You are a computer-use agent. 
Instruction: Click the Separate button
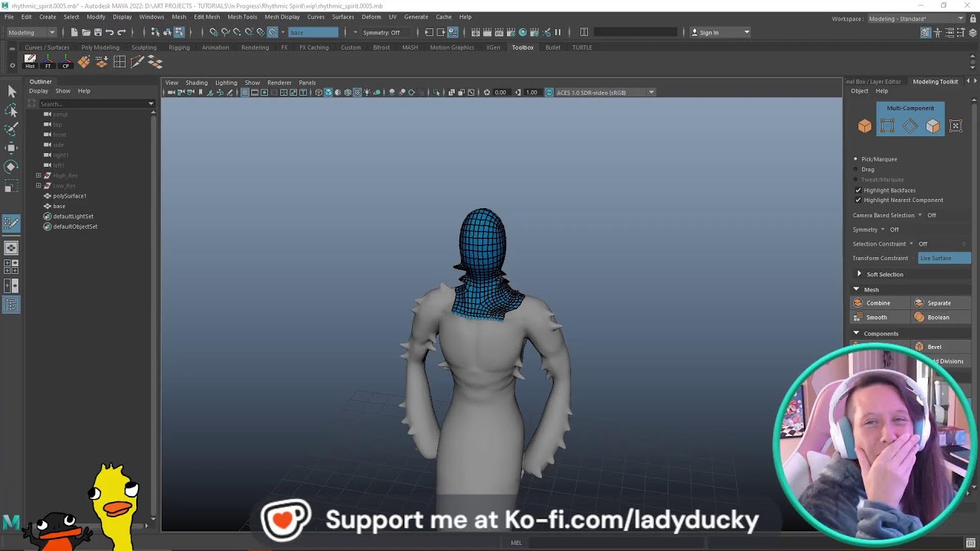942,303
